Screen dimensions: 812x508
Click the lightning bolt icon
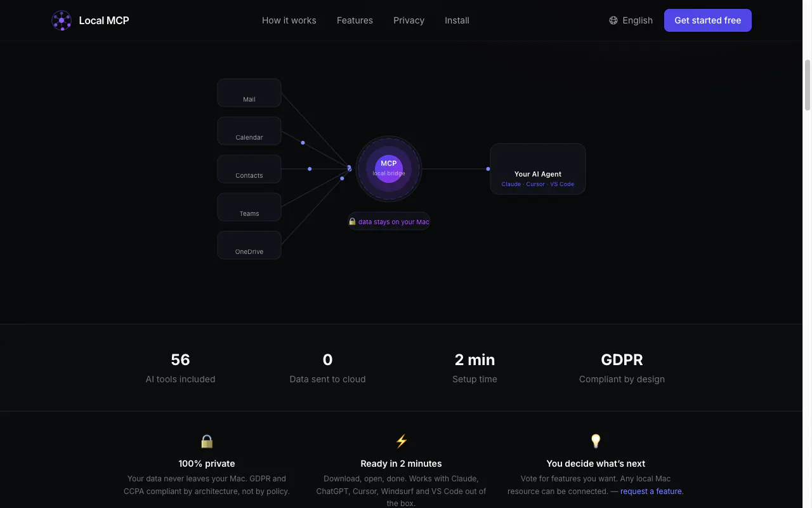point(401,441)
